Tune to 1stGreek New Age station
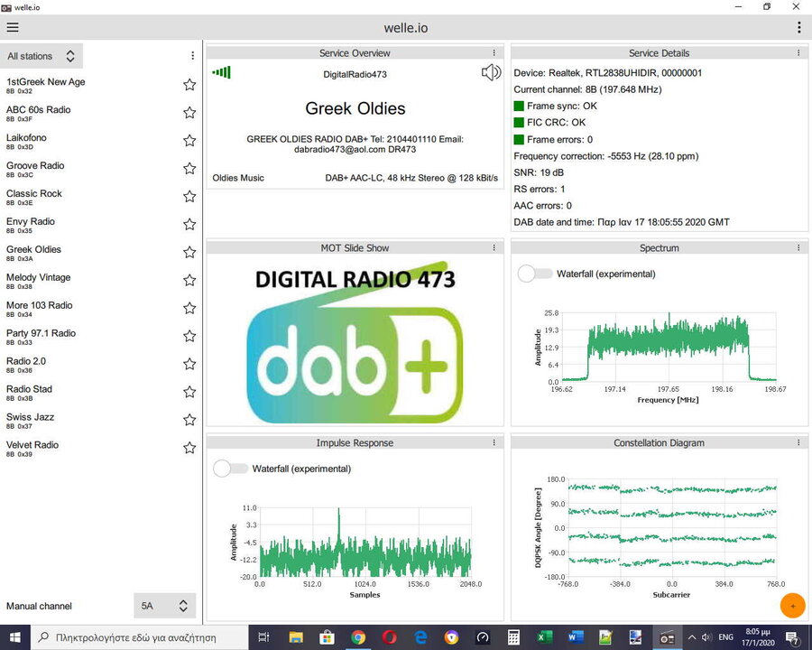This screenshot has width=812, height=650. (46, 85)
